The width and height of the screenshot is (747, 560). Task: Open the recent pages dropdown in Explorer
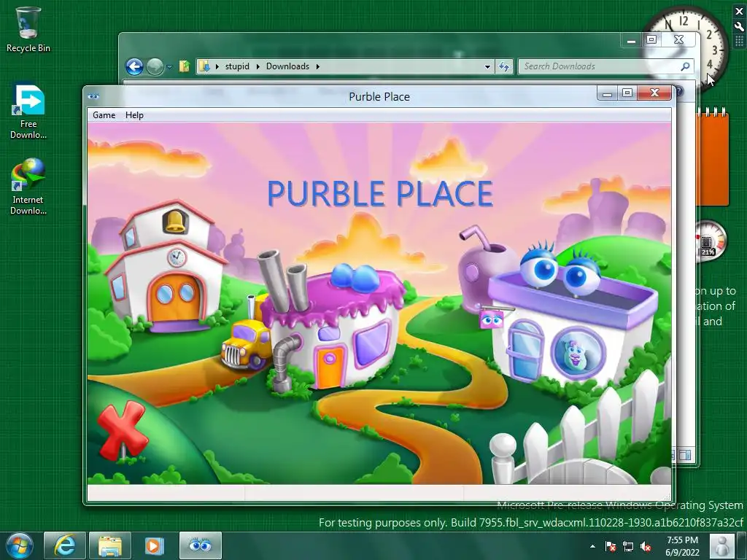pyautogui.click(x=169, y=66)
